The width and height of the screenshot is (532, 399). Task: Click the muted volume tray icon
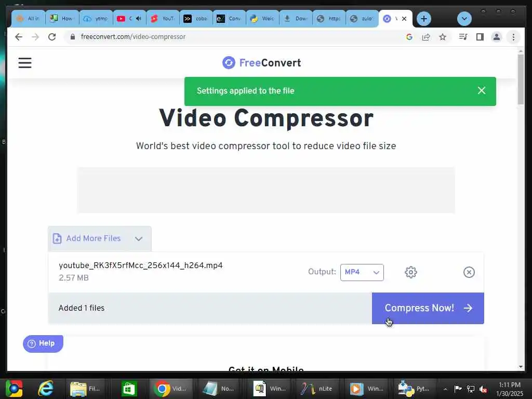point(483,389)
